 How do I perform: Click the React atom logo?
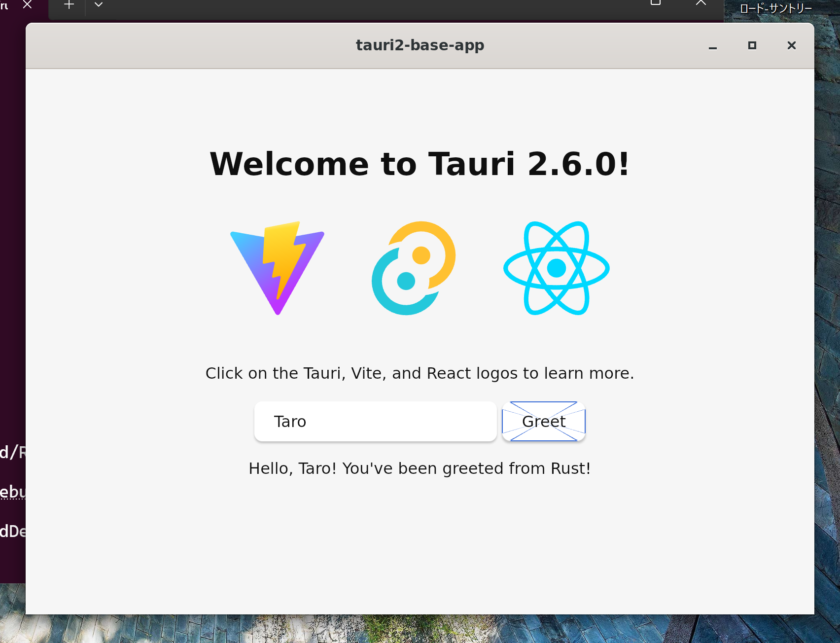point(557,268)
